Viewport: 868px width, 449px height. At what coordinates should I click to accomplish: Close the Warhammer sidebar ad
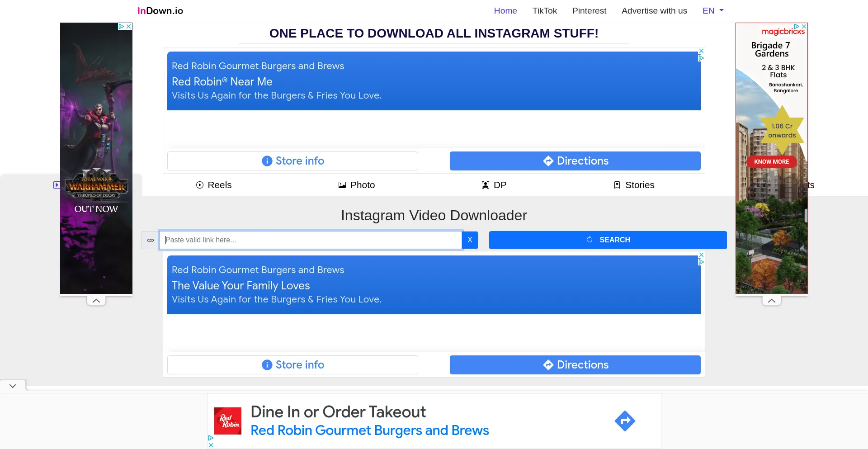click(x=129, y=26)
